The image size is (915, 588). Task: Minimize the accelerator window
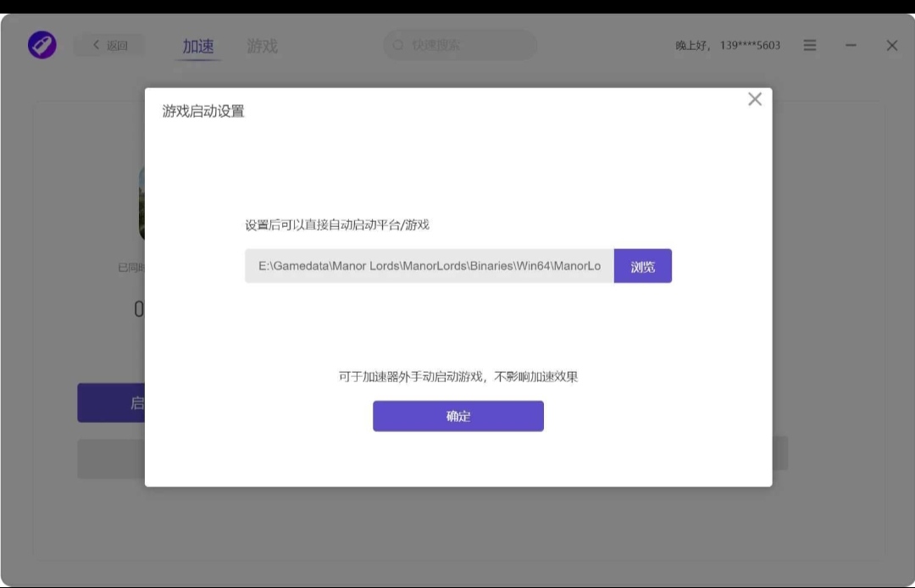[851, 46]
